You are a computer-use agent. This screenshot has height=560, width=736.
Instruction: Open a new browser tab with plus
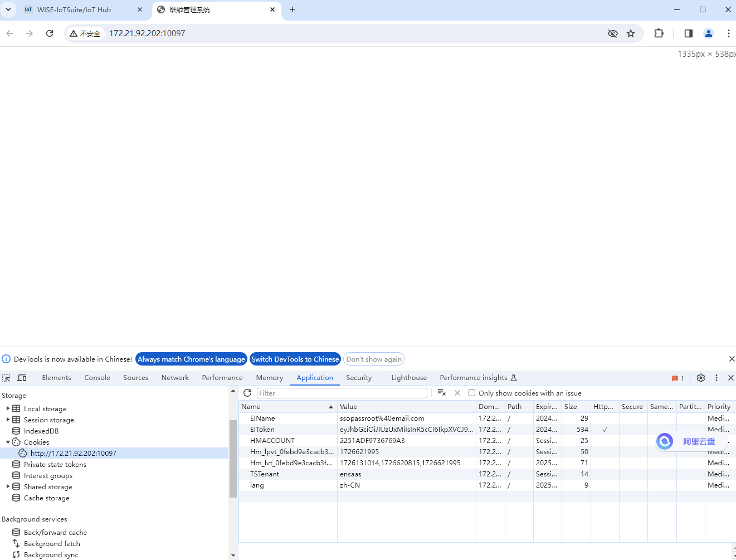[x=293, y=9]
